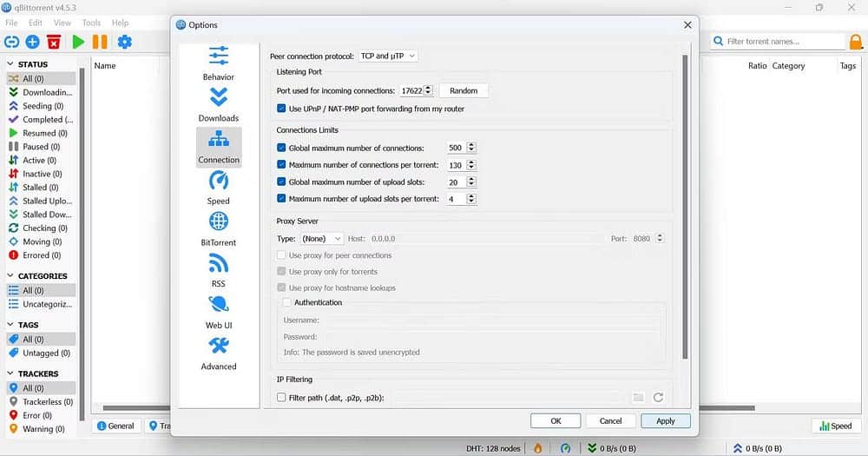868x456 pixels.
Task: Click green Resume play toolbar icon
Action: click(78, 42)
